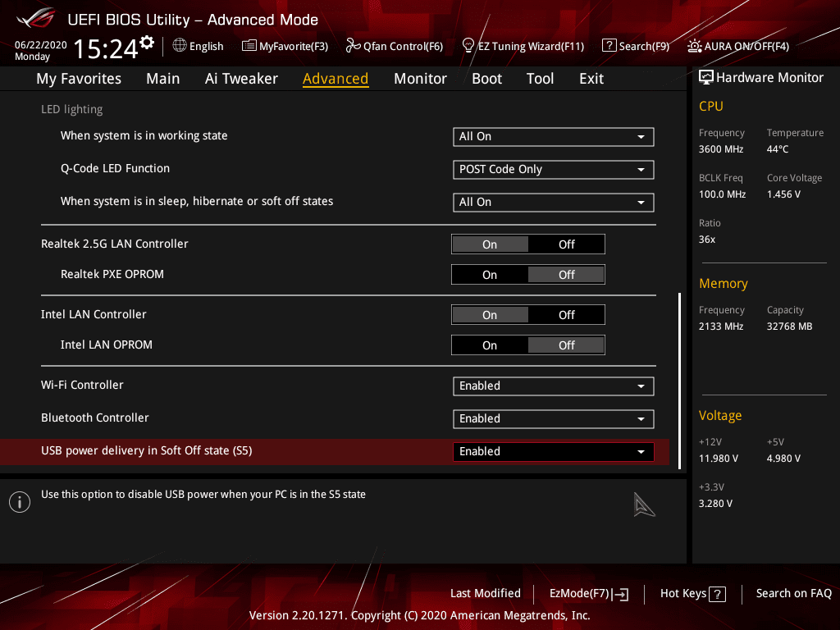Open USB power delivery S5 dropdown
The width and height of the screenshot is (840, 630).
pyautogui.click(x=554, y=452)
